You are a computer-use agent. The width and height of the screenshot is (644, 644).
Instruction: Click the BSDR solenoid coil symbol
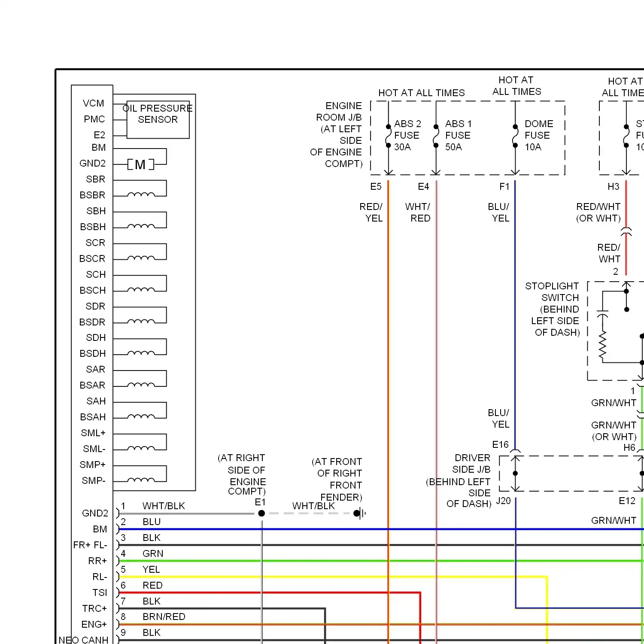141,322
